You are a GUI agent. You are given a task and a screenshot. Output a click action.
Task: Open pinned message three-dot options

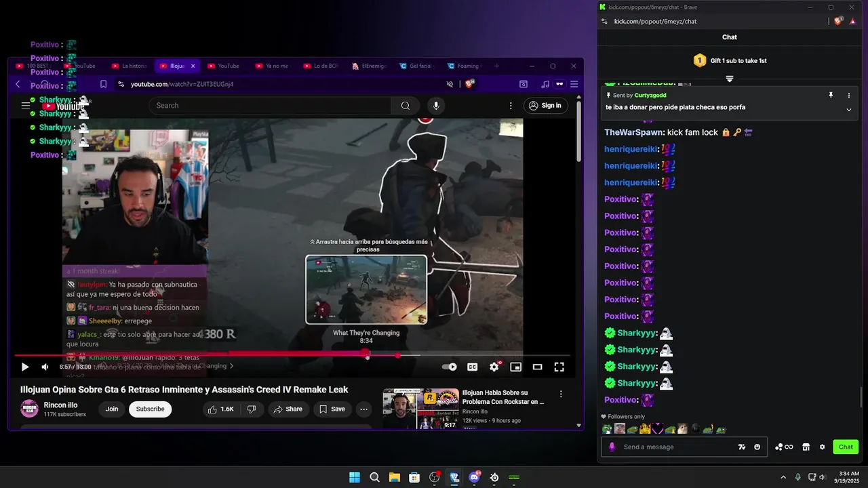pos(848,96)
